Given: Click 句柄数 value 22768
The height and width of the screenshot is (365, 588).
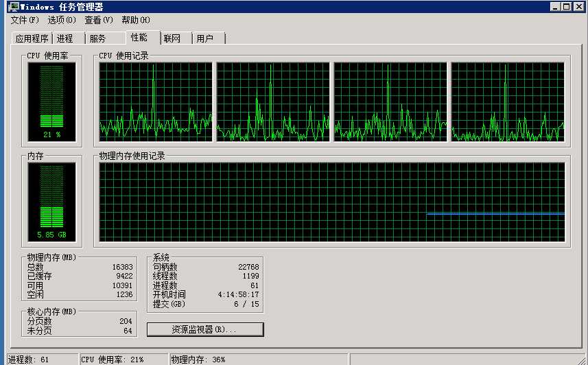Looking at the screenshot, I should pyautogui.click(x=248, y=267).
